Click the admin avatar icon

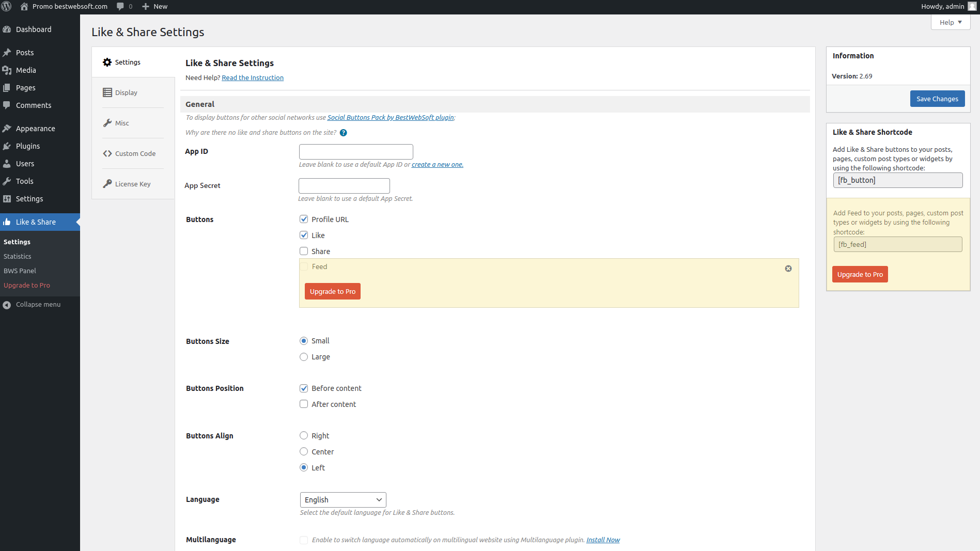(972, 6)
